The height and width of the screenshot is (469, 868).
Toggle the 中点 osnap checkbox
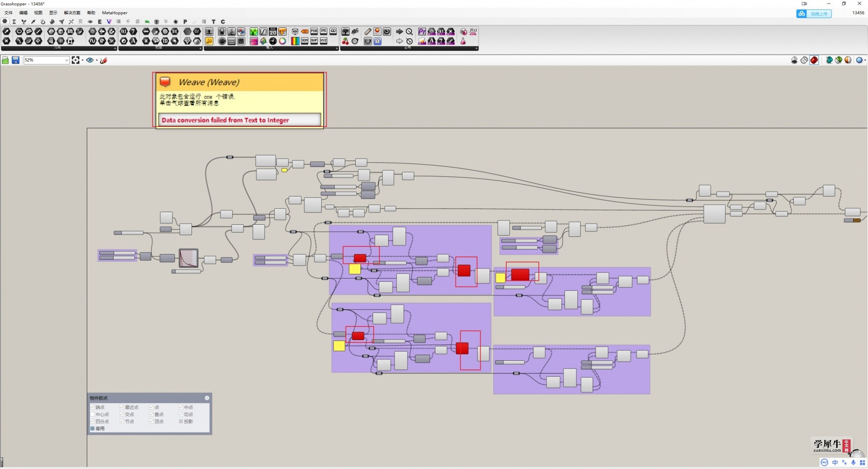coord(181,407)
